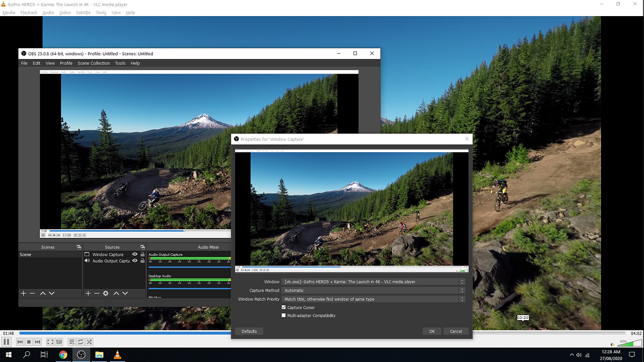Open VLC Audio menu
Viewport: 644px width, 362px height.
(x=48, y=12)
